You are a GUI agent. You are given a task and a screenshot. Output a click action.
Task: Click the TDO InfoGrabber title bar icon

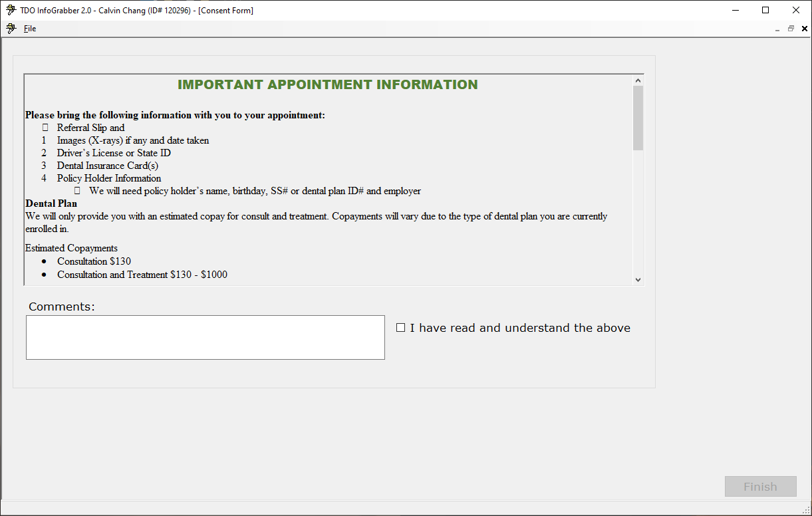click(11, 10)
